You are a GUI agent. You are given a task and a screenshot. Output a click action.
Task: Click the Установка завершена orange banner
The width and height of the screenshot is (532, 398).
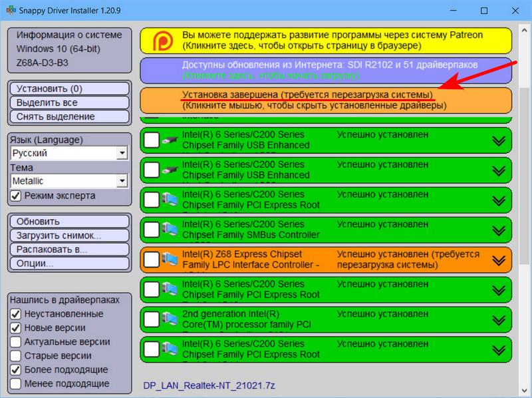326,100
